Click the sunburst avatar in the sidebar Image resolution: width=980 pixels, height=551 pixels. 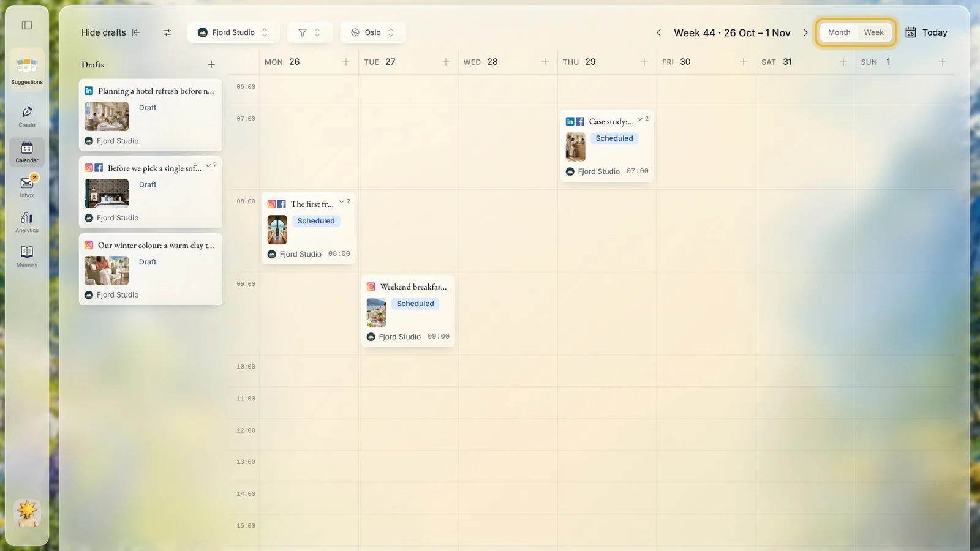coord(27,512)
